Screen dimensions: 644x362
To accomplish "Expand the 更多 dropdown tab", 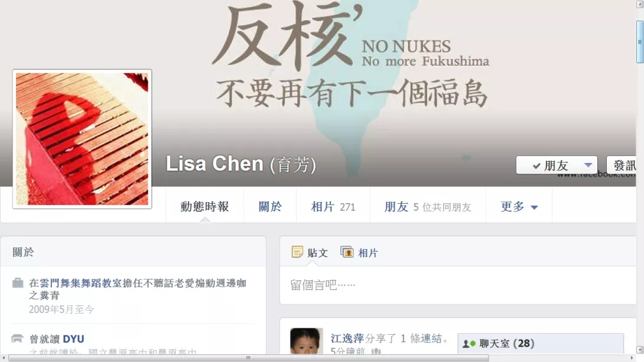I will coord(519,207).
